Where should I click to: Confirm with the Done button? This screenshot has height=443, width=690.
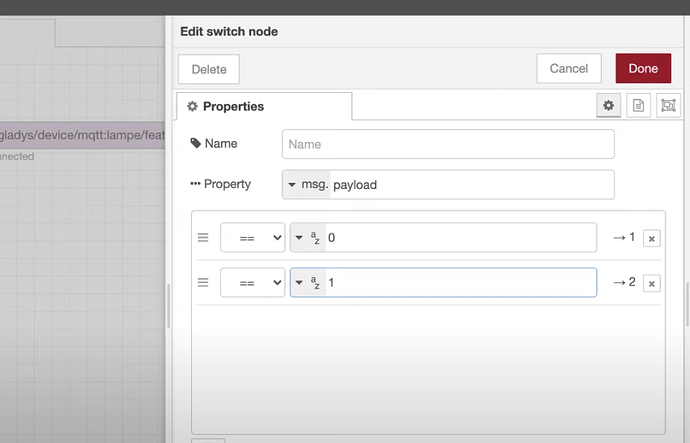click(643, 68)
